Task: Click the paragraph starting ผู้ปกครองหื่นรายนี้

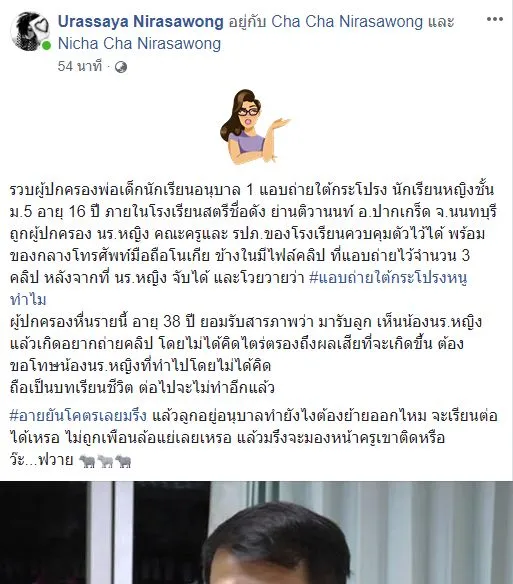Action: [246, 343]
